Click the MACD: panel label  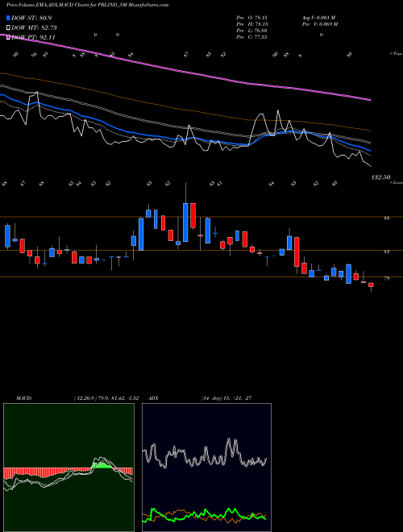coord(23,398)
